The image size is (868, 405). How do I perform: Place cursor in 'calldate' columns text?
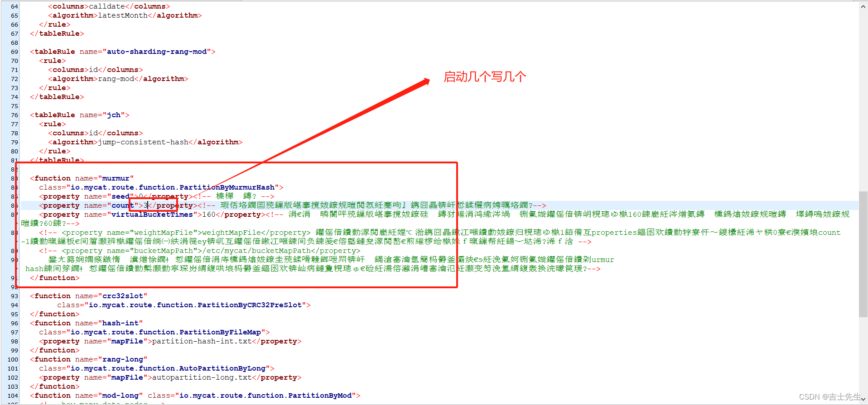[107, 6]
